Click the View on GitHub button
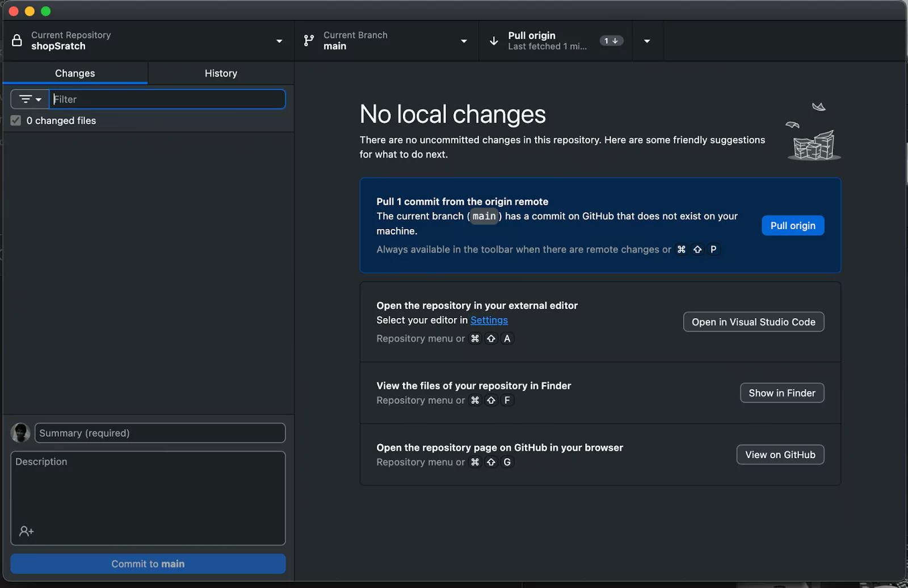This screenshot has width=908, height=588. [x=780, y=455]
